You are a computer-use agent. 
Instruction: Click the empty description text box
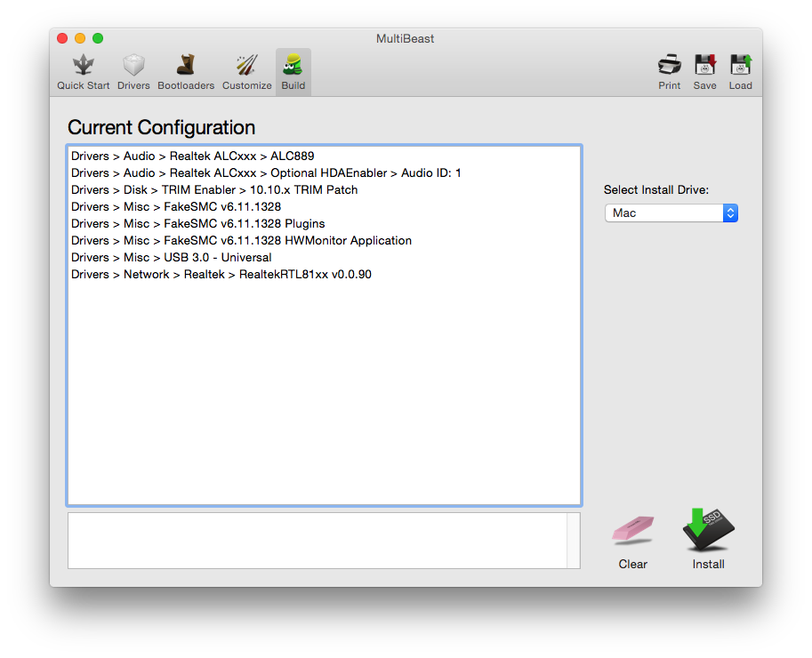tap(317, 540)
